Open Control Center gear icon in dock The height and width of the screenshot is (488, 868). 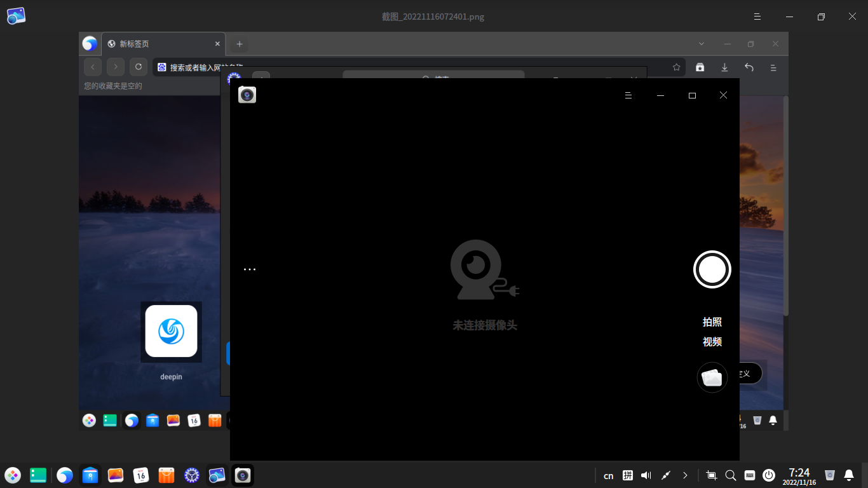tap(192, 475)
